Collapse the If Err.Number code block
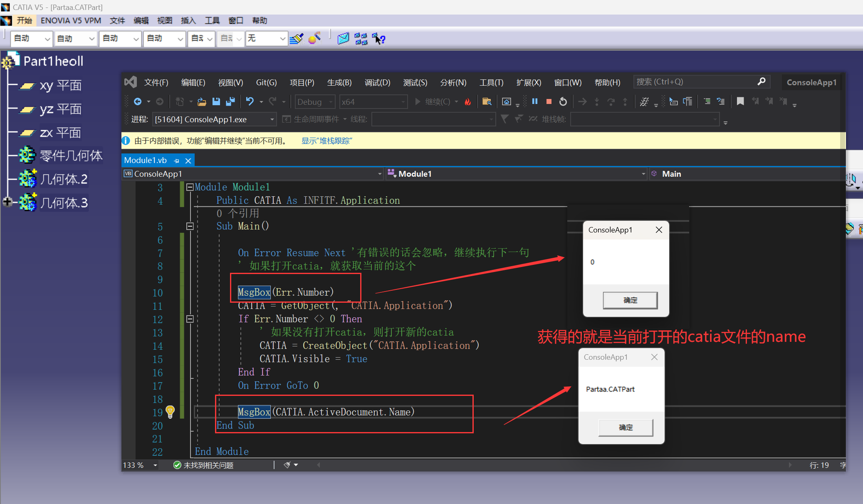The image size is (863, 504). coord(190,319)
